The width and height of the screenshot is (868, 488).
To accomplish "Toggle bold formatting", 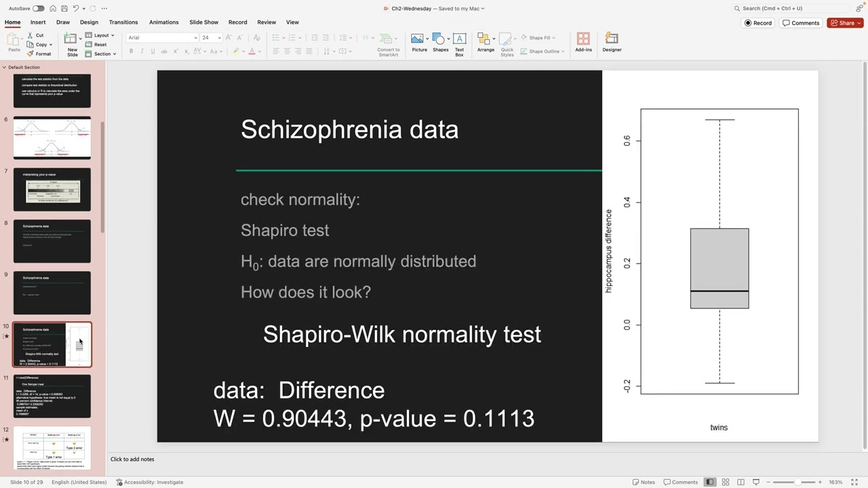I will (x=131, y=52).
